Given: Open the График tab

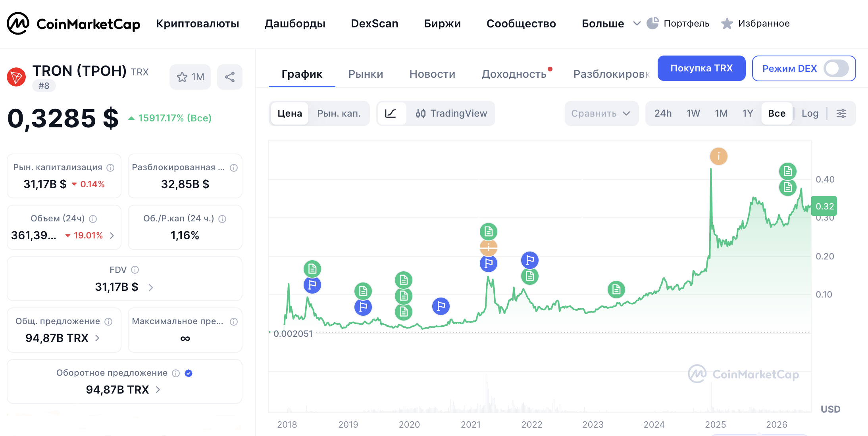Looking at the screenshot, I should [x=302, y=74].
